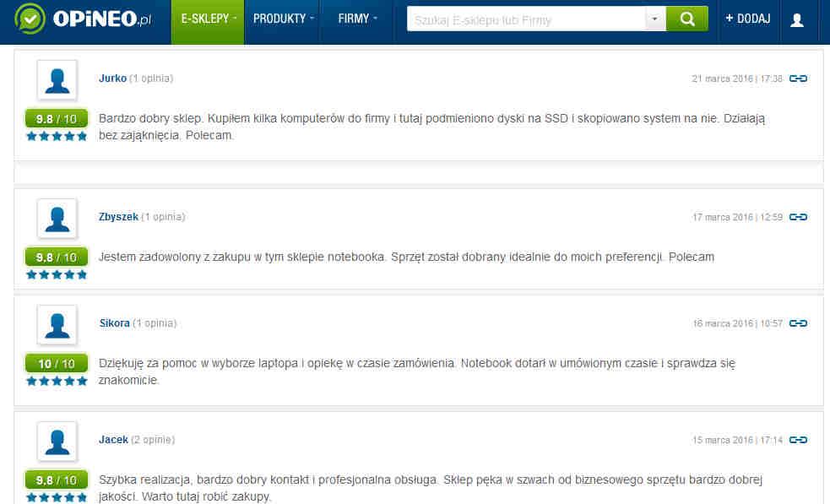Screen dimensions: 830x504
Task: Click the stars under Zbyszek's rating
Action: coord(57,274)
